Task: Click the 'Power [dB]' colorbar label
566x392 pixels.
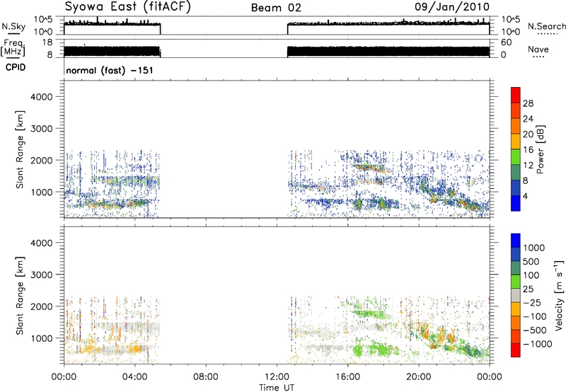Action: [540, 149]
